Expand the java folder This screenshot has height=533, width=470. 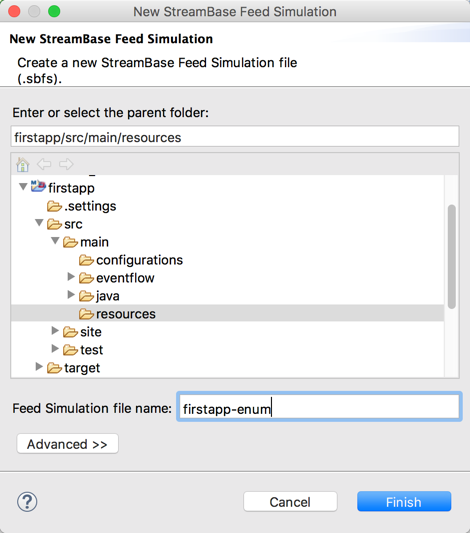pos(71,295)
